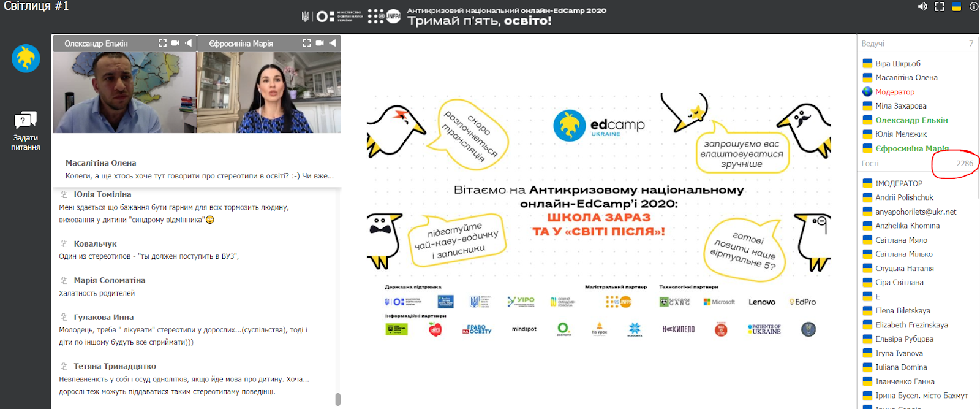
Task: Mute audio of Олександр Елькін video
Action: (x=189, y=43)
